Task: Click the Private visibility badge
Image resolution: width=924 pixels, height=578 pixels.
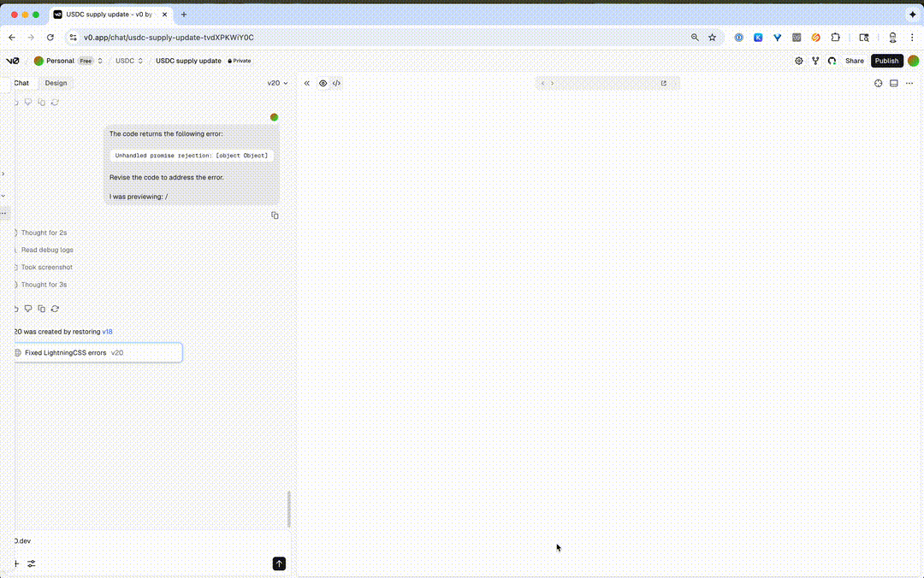Action: pos(240,61)
